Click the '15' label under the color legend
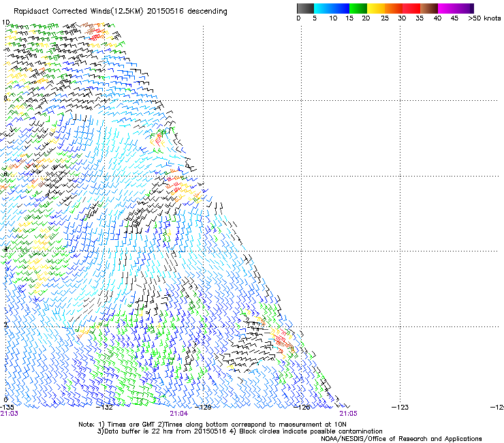Image resolution: width=504 pixels, height=443 pixels. 349,18
